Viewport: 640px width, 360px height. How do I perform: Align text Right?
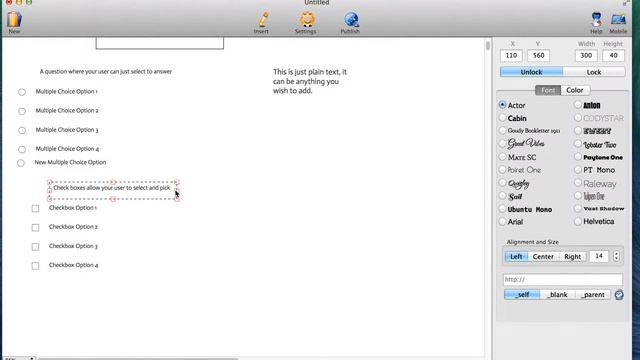tap(572, 256)
